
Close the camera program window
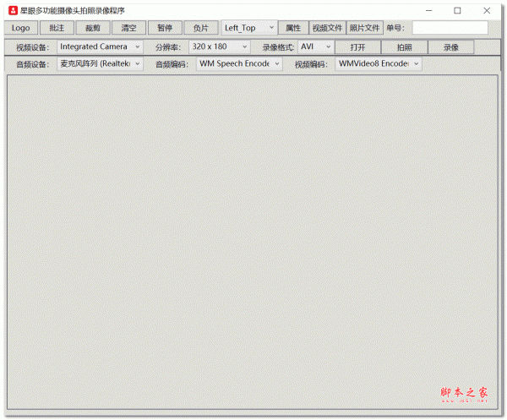pyautogui.click(x=487, y=11)
